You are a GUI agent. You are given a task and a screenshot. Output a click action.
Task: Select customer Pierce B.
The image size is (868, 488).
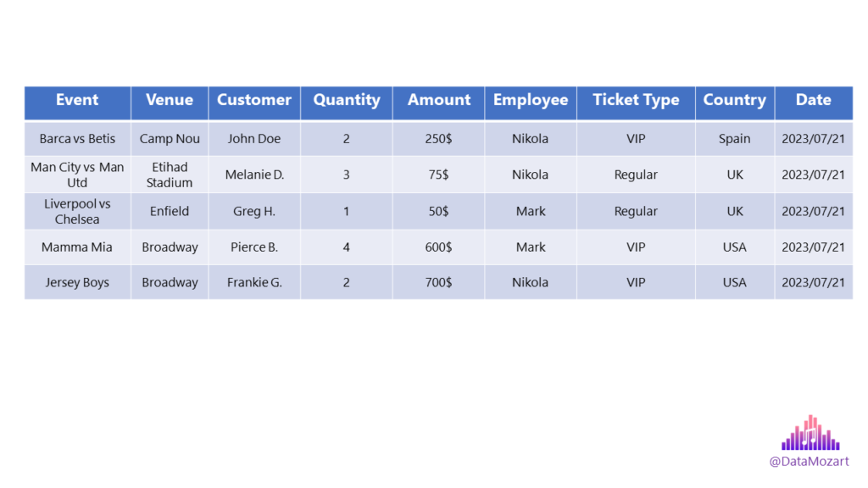click(x=254, y=247)
